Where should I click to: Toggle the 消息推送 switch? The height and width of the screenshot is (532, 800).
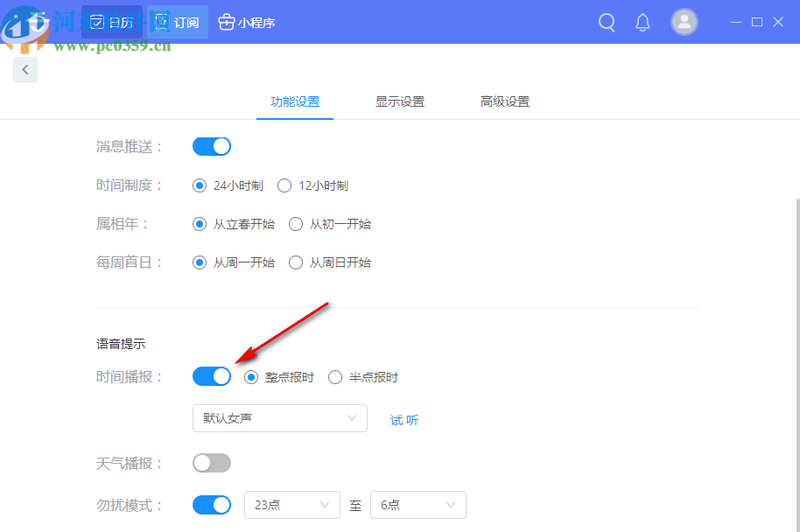212,146
